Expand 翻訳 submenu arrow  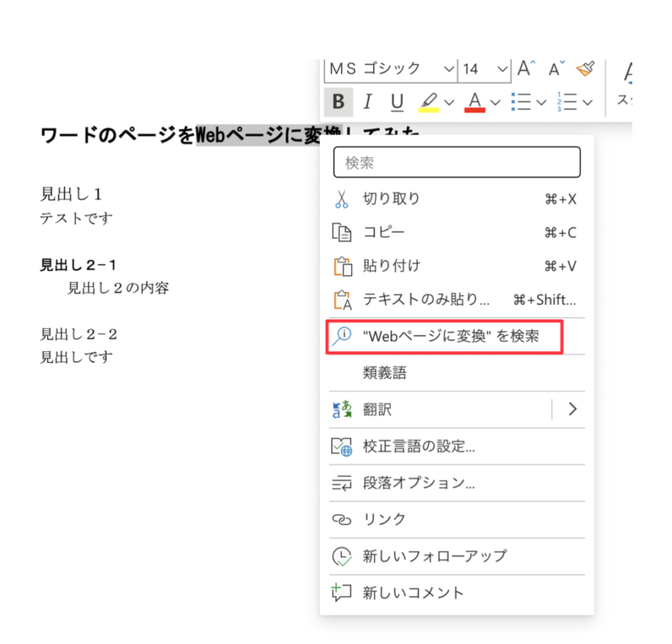(x=572, y=409)
